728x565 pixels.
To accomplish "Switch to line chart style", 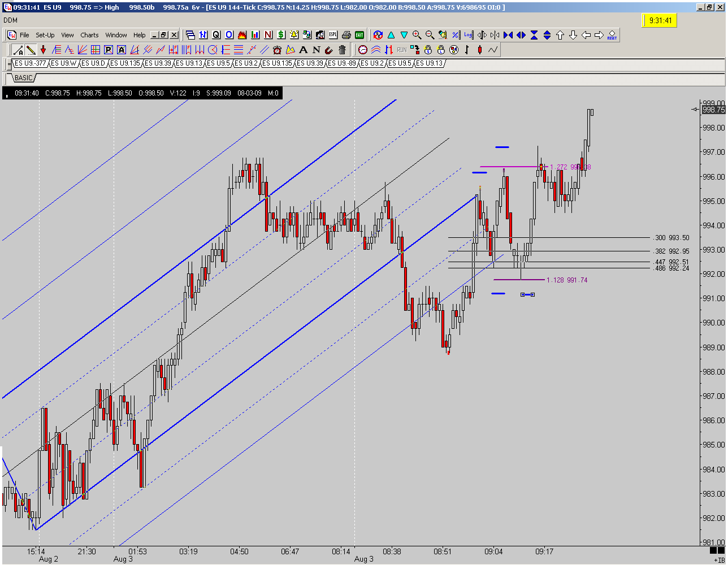I will click(x=493, y=50).
